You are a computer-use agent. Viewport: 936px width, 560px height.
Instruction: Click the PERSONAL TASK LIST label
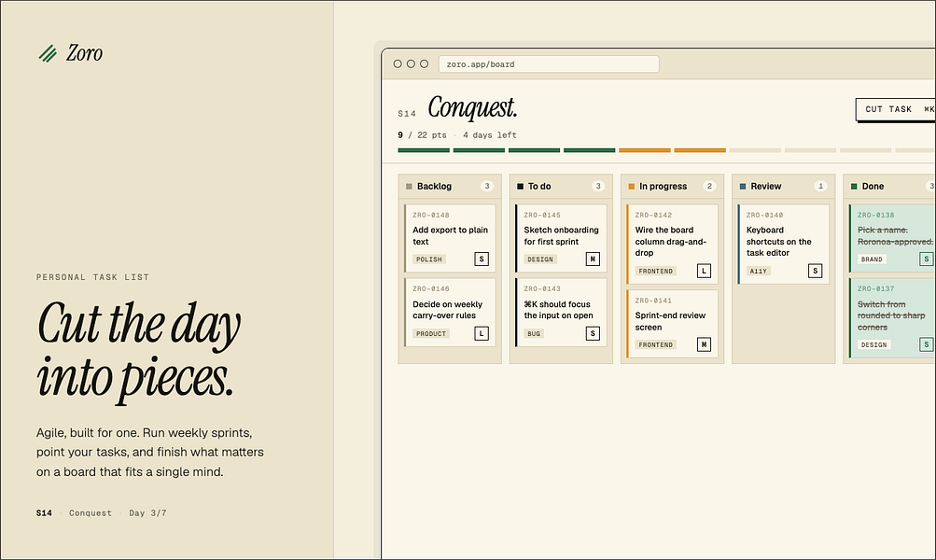coord(92,277)
